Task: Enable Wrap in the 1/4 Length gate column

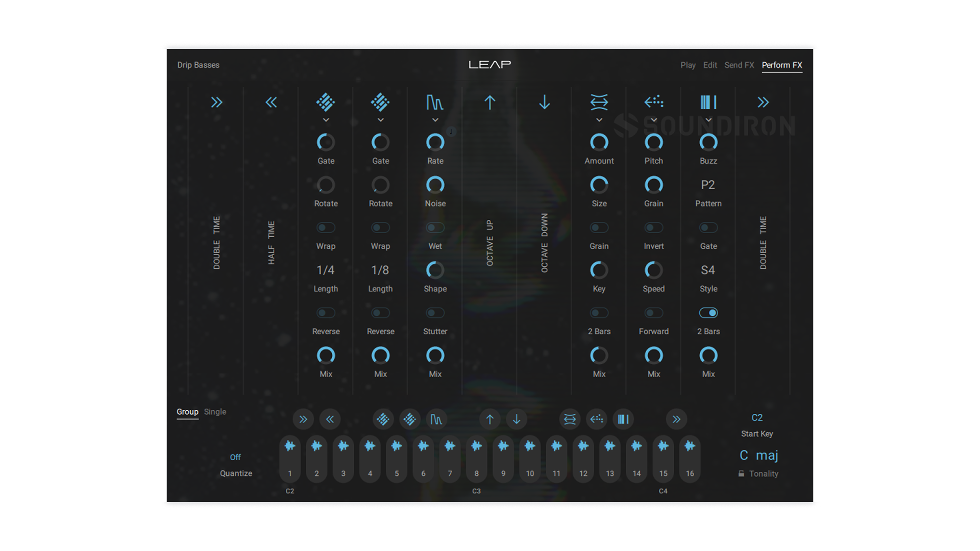Action: click(326, 228)
